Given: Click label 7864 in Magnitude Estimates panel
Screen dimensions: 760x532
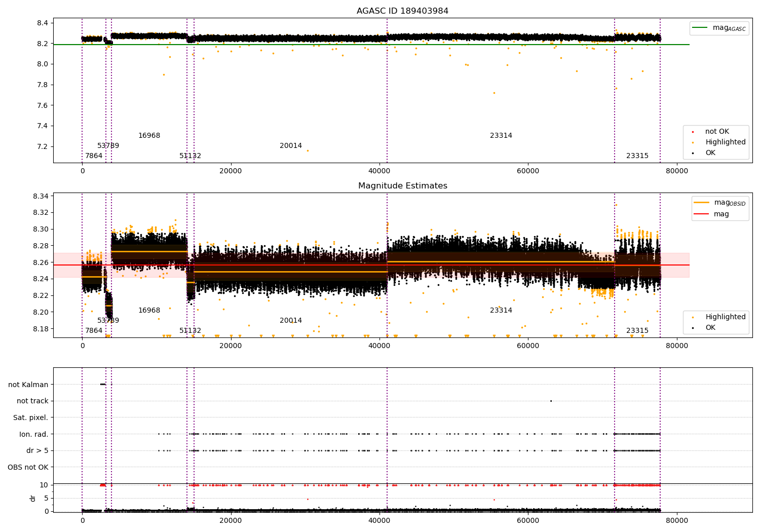Looking at the screenshot, I should (x=94, y=331).
